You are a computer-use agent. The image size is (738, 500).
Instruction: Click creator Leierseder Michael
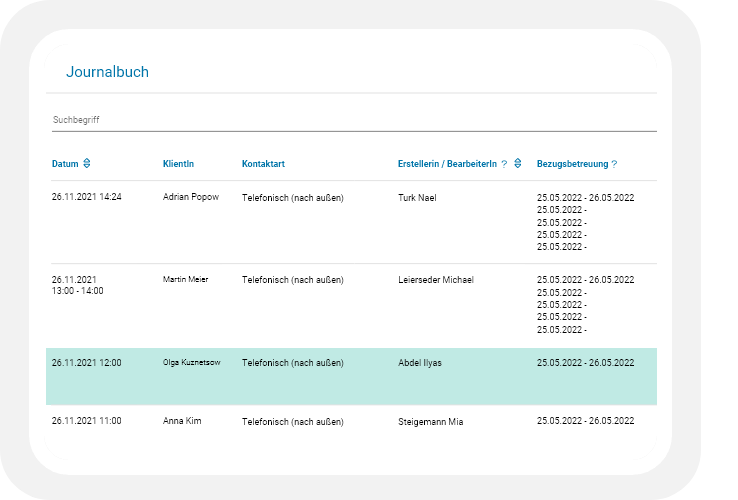point(436,280)
